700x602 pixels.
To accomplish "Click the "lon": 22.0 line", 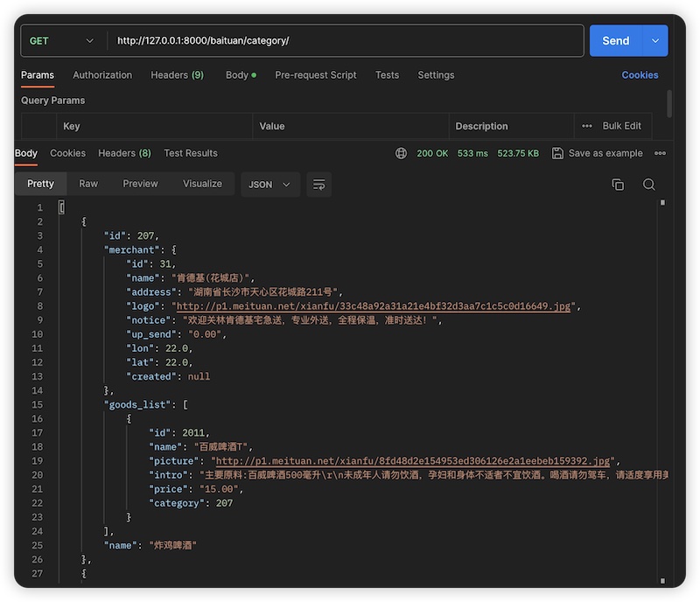I will click(x=159, y=348).
